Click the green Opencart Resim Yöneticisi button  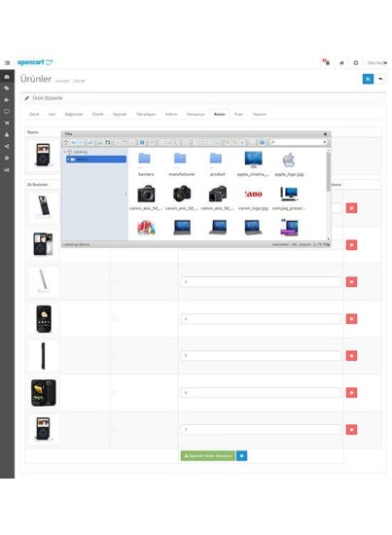208,456
